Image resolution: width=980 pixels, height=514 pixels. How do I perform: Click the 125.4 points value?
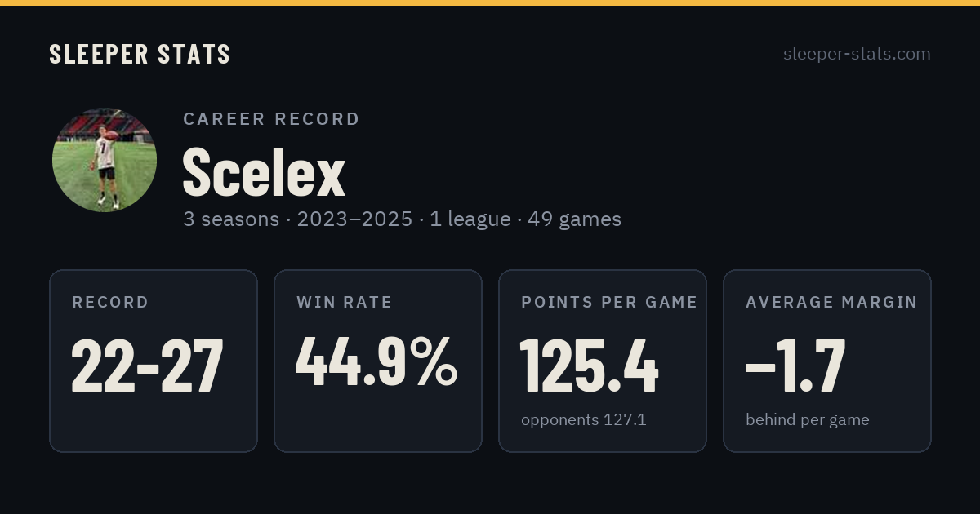pos(589,365)
